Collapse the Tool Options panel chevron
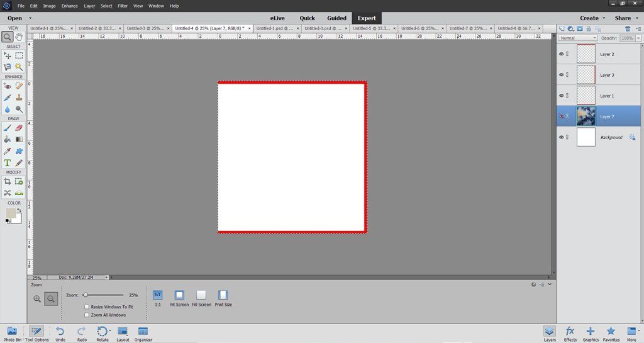Image resolution: width=644 pixels, height=343 pixels. (x=550, y=284)
